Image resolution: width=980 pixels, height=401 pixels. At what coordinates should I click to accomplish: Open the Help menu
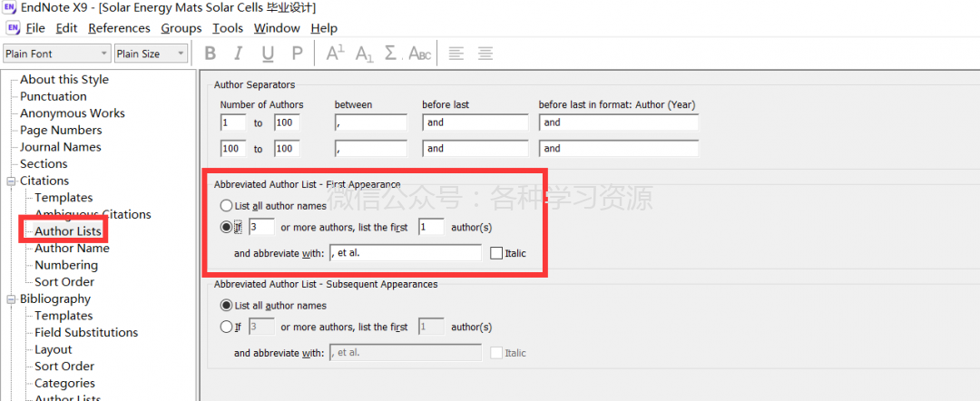point(324,28)
